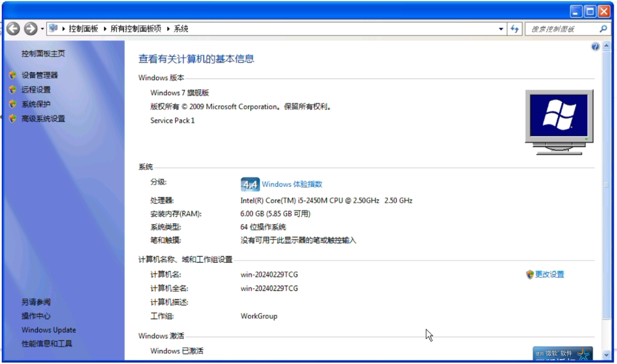The width and height of the screenshot is (617, 364).
Task: Go forward with the Forward arrow button
Action: [30, 28]
